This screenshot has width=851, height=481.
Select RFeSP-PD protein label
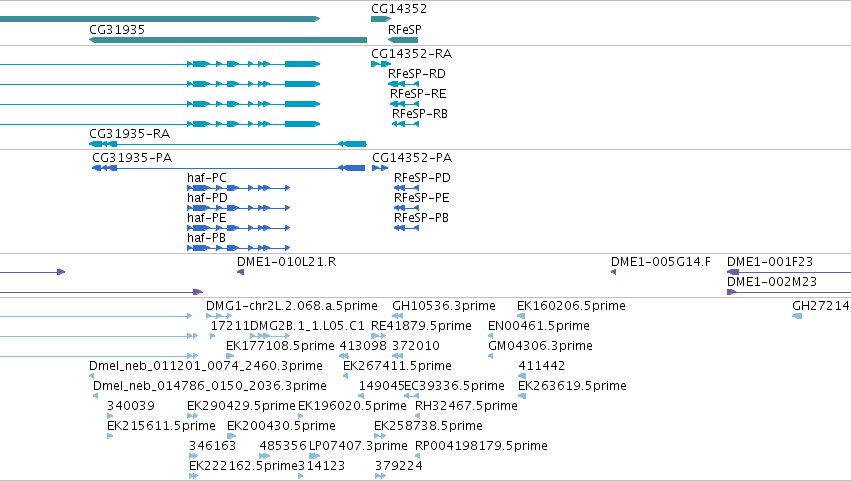[x=422, y=178]
